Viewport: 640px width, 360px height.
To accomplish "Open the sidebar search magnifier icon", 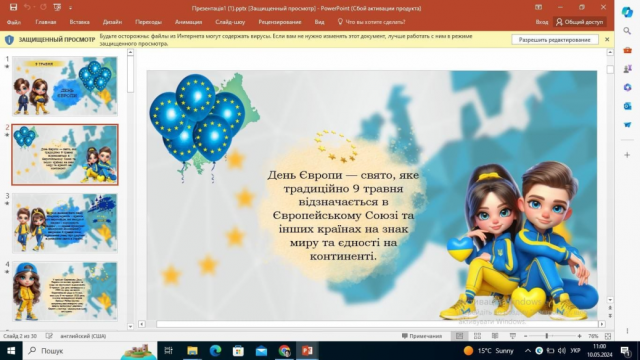I will 627,31.
